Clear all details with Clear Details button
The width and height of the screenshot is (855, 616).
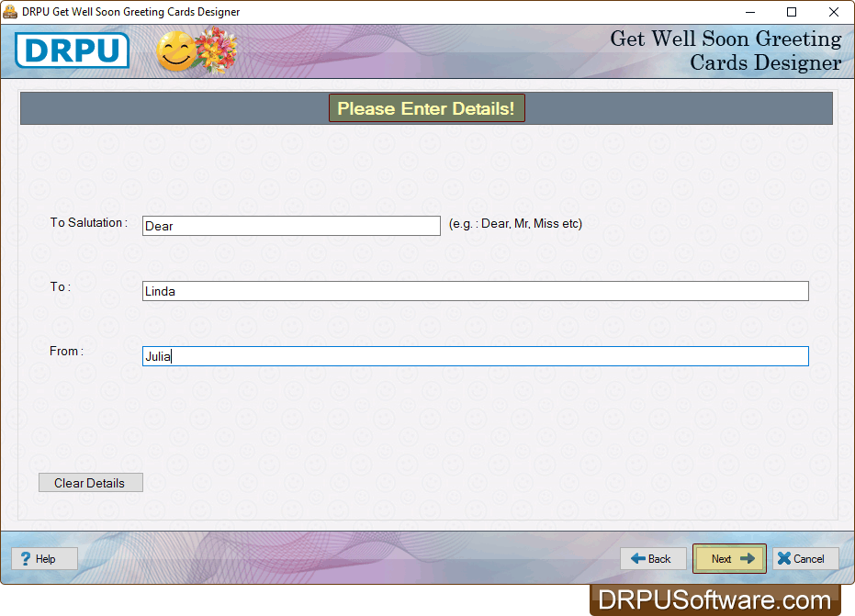click(91, 483)
